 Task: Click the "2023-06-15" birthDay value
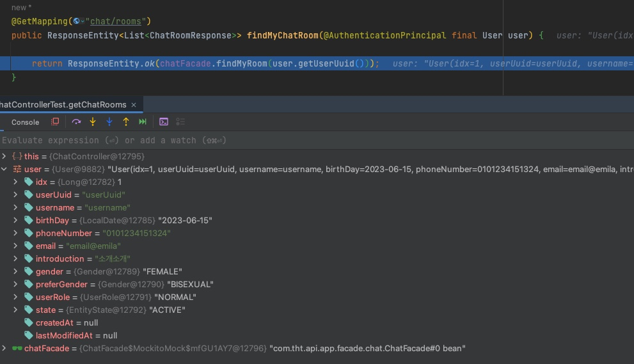click(185, 221)
